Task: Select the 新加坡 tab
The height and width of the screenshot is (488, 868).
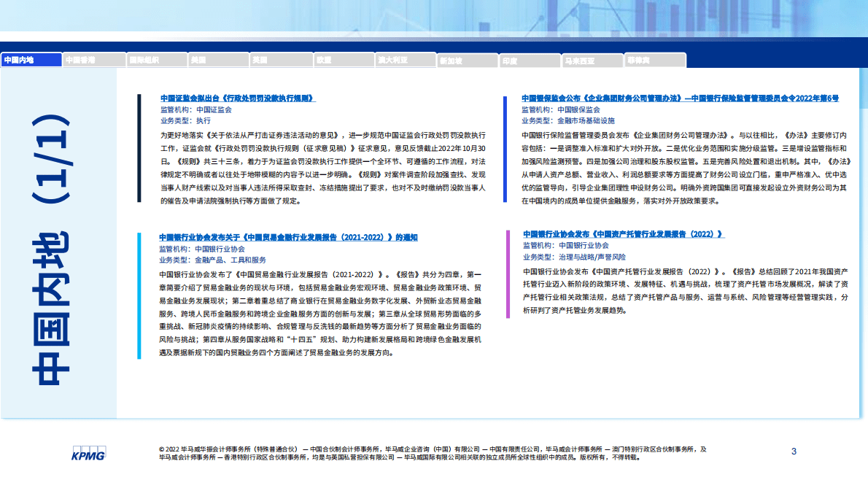Action: coord(468,61)
